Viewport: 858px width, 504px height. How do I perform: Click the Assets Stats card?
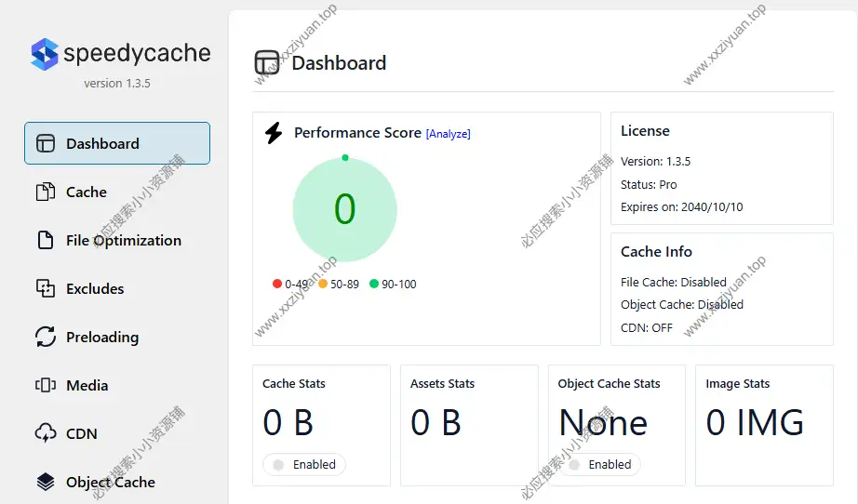click(x=468, y=424)
